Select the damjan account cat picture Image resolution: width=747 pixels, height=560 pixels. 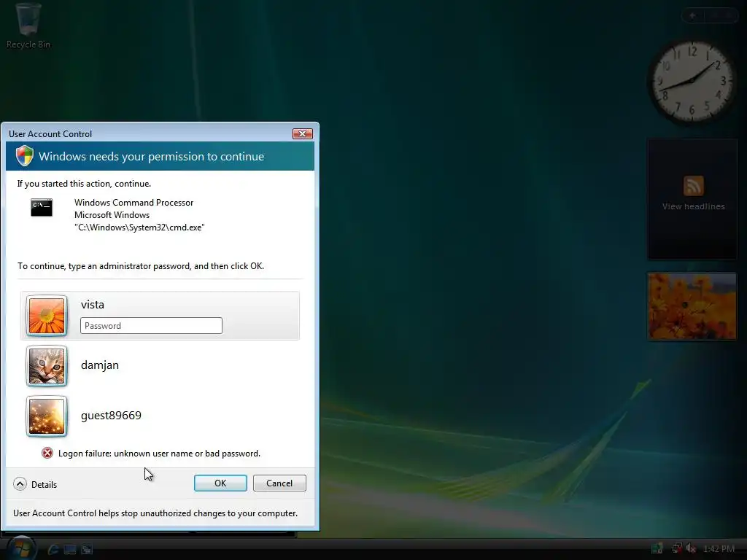click(47, 366)
